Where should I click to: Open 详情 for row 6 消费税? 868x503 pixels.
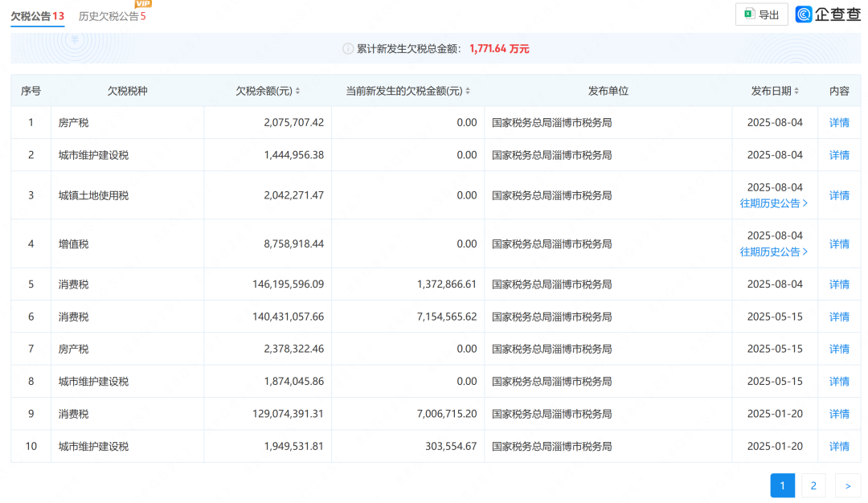[839, 317]
